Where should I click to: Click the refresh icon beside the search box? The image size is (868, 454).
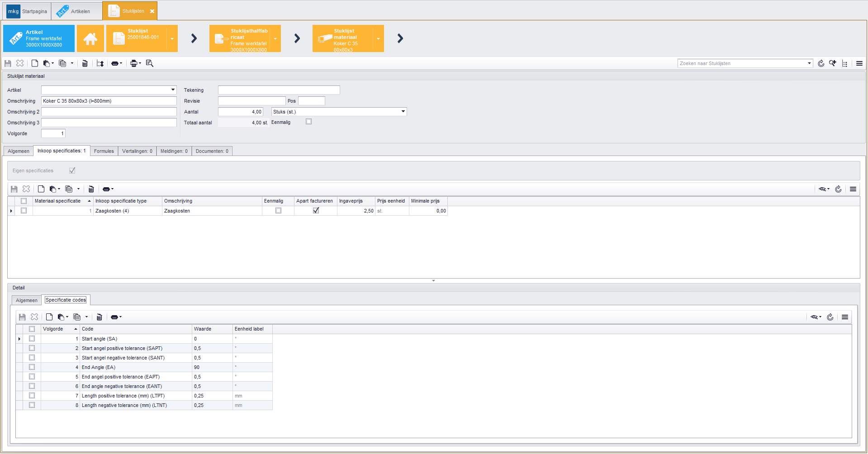click(821, 63)
